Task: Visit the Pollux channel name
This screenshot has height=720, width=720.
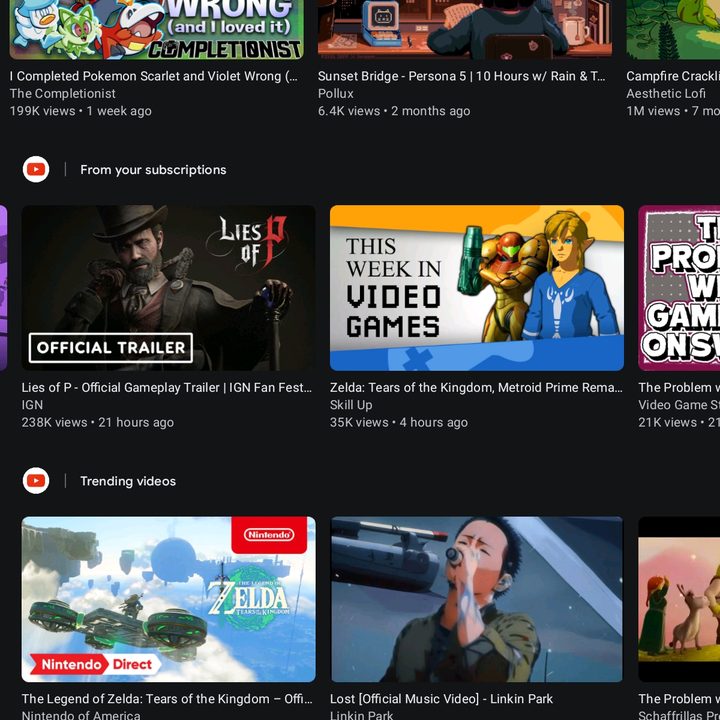Action: click(x=336, y=94)
